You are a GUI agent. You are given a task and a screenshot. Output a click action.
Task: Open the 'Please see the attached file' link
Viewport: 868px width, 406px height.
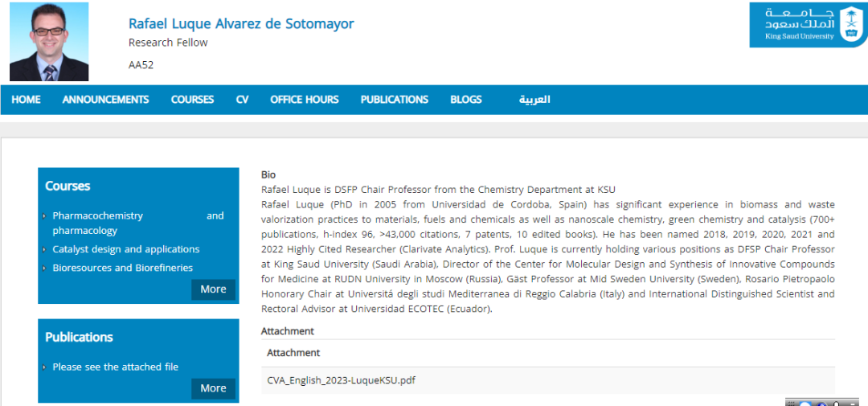point(115,367)
